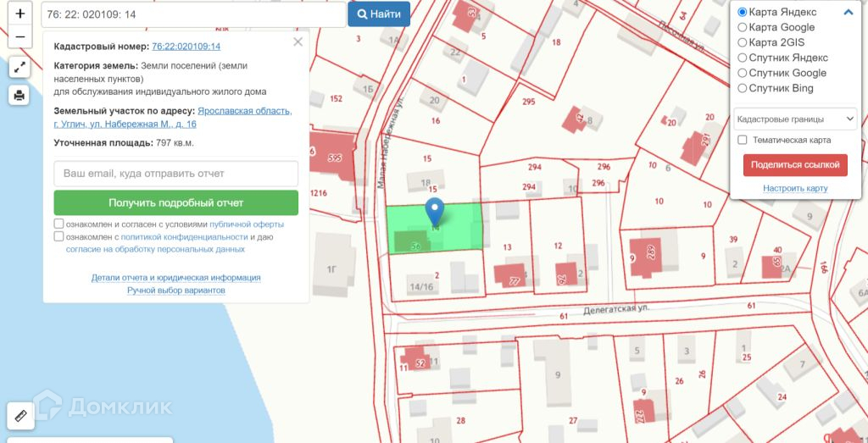Select the Спутник Яндекс radio option
The image size is (868, 443).
click(743, 58)
